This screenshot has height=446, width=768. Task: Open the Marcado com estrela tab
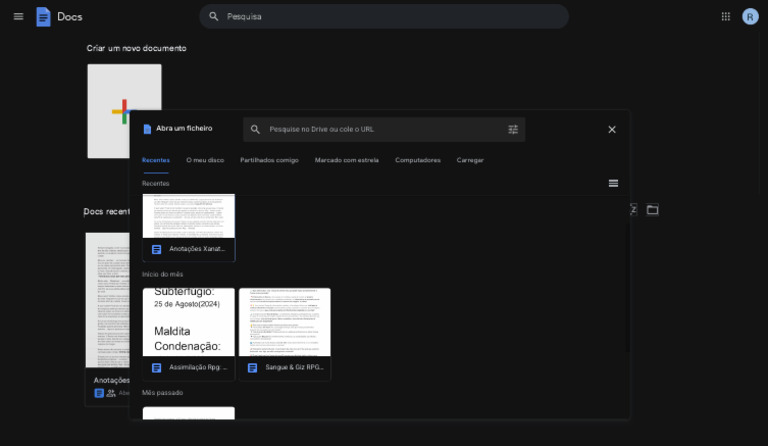346,160
